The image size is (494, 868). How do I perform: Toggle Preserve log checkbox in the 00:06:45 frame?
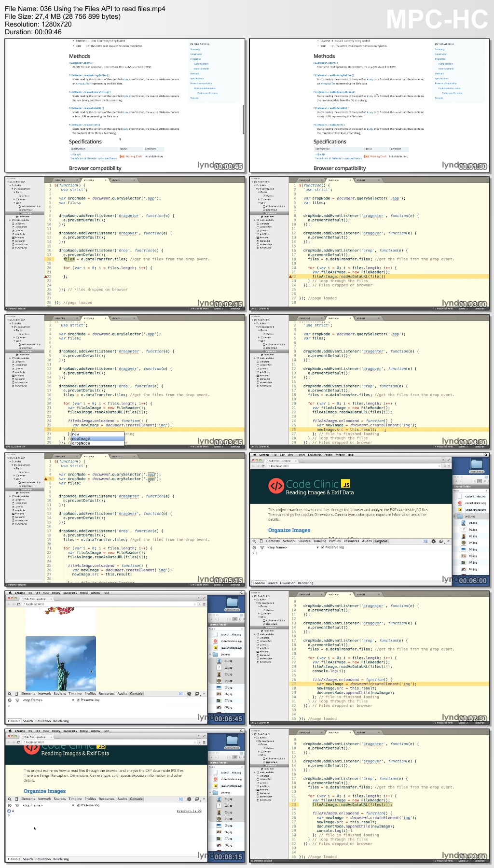tap(79, 700)
